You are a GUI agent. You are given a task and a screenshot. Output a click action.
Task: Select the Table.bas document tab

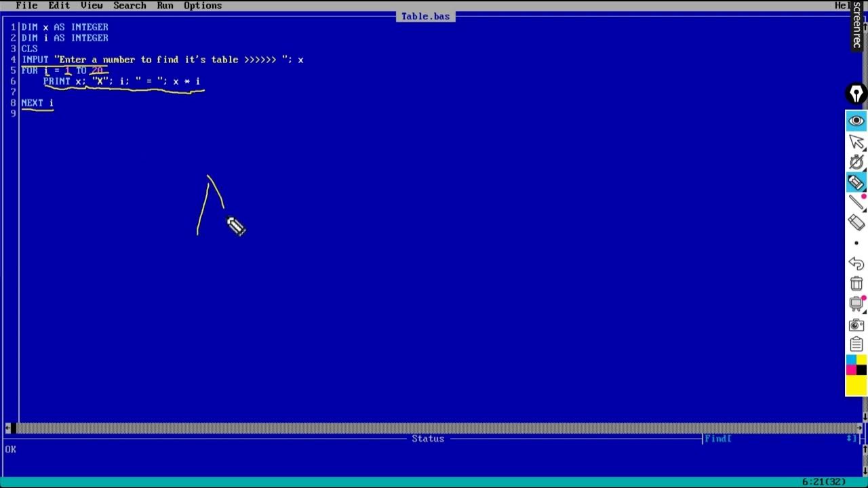425,16
